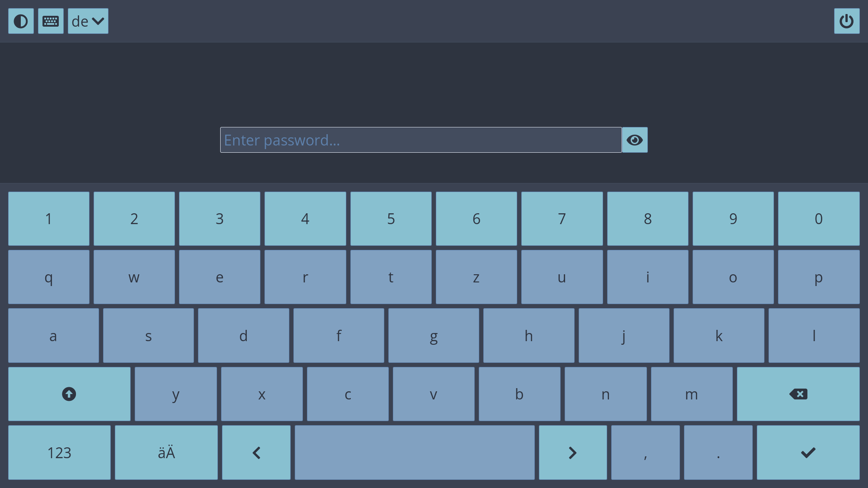
Task: Move cursor right with right chevron key
Action: click(572, 452)
